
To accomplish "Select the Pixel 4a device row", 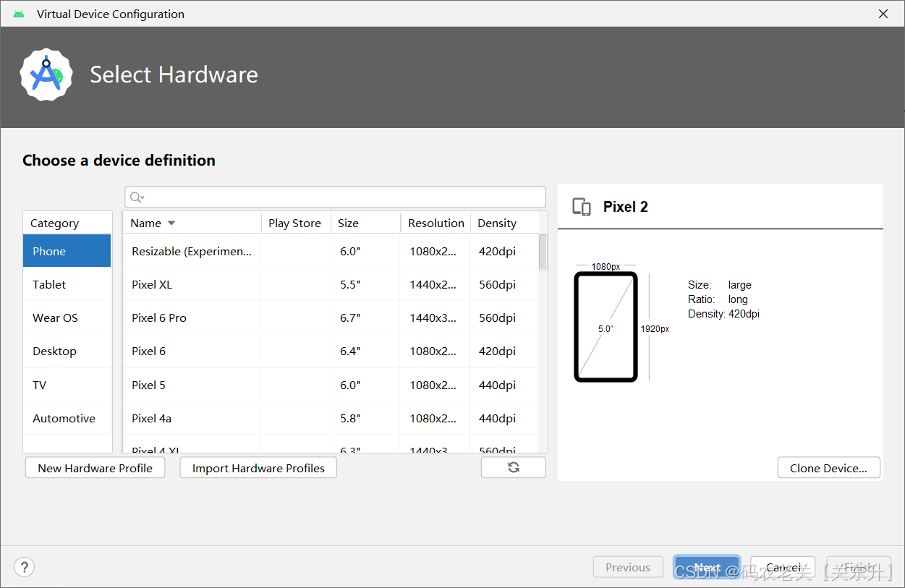I will (x=331, y=418).
